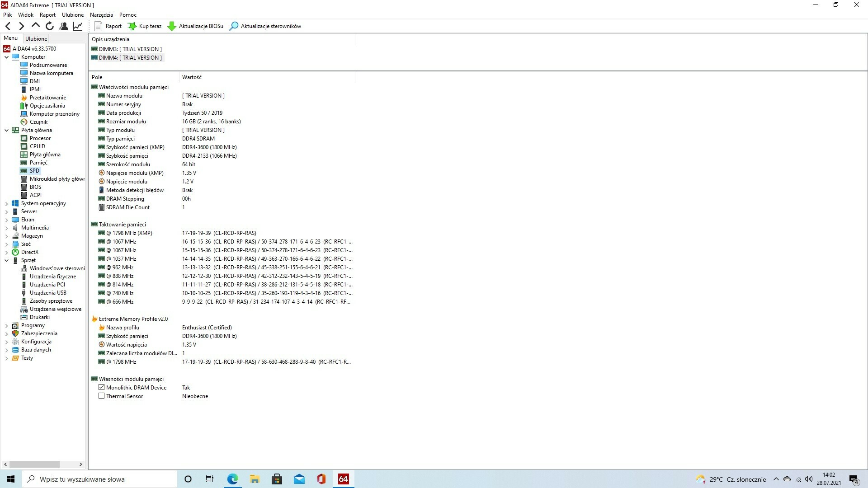Select the DMI tree item
The image size is (868, 488).
(x=34, y=81)
